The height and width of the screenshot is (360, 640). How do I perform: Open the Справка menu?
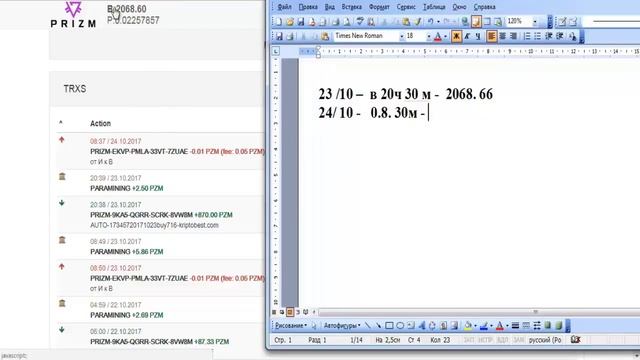click(x=484, y=7)
